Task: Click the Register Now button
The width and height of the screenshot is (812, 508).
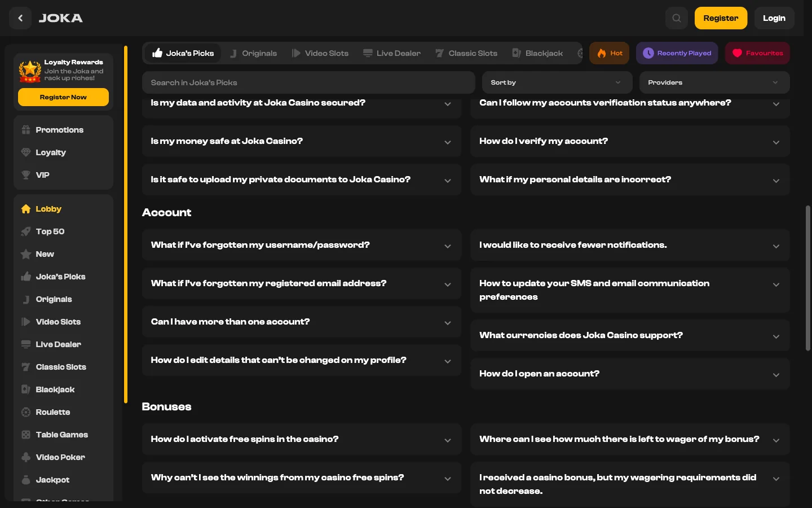Action: tap(63, 97)
